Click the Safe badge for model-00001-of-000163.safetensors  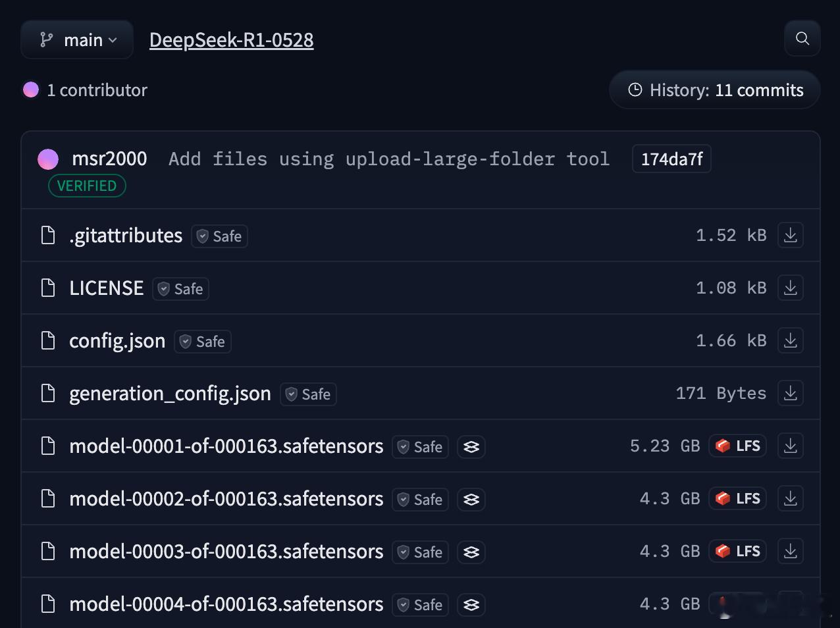click(x=420, y=447)
